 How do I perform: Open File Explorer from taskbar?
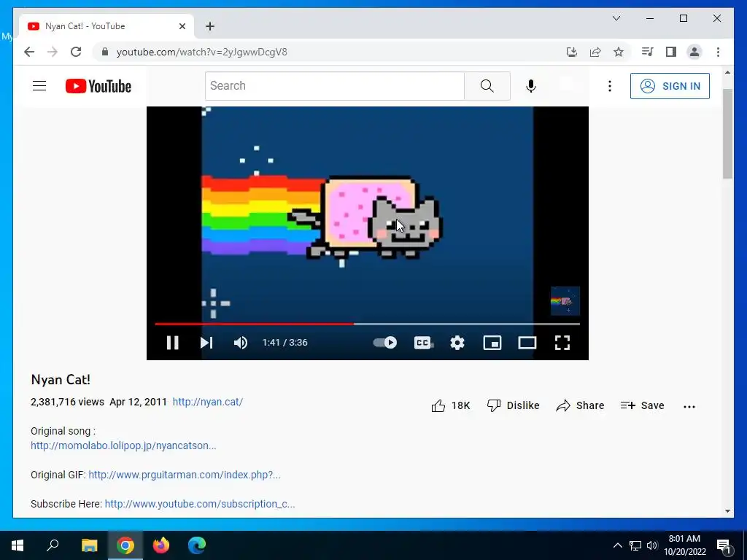coord(89,545)
